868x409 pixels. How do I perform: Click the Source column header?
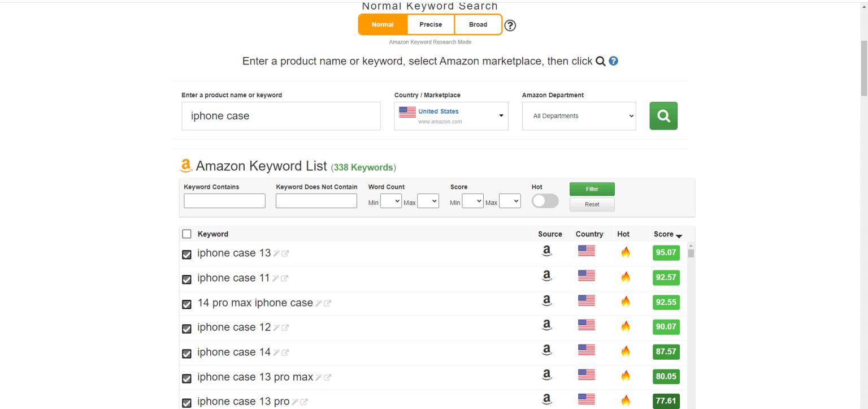click(550, 234)
